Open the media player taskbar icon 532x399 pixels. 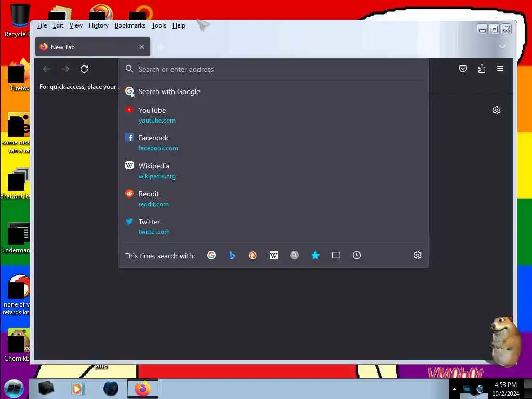(x=77, y=389)
